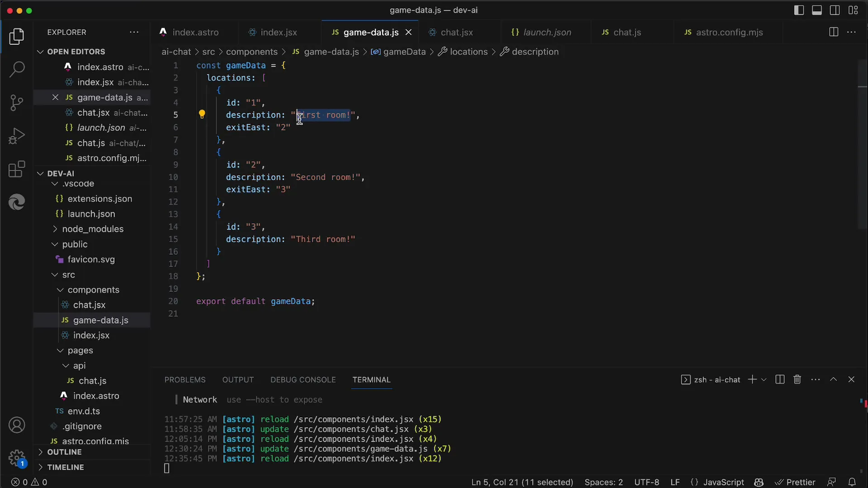Open notifications bell in status bar
This screenshot has height=488, width=868.
[x=852, y=482]
